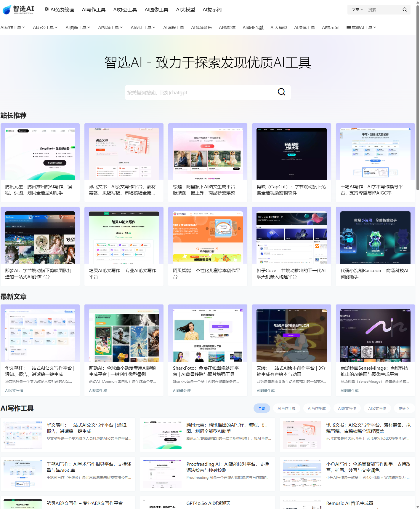This screenshot has width=420, height=509.
Task: Open the 腾讯元宝 recommended card thumbnail
Action: tap(40, 154)
